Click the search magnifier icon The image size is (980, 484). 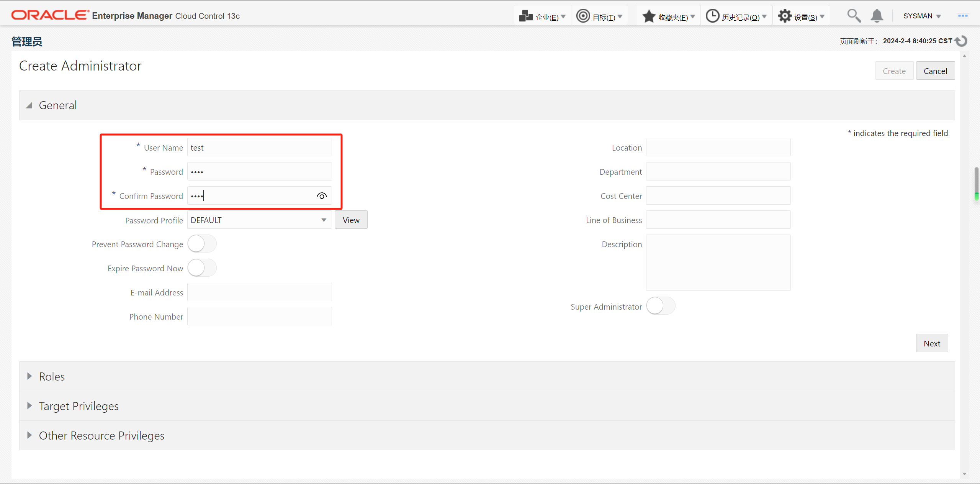tap(854, 16)
